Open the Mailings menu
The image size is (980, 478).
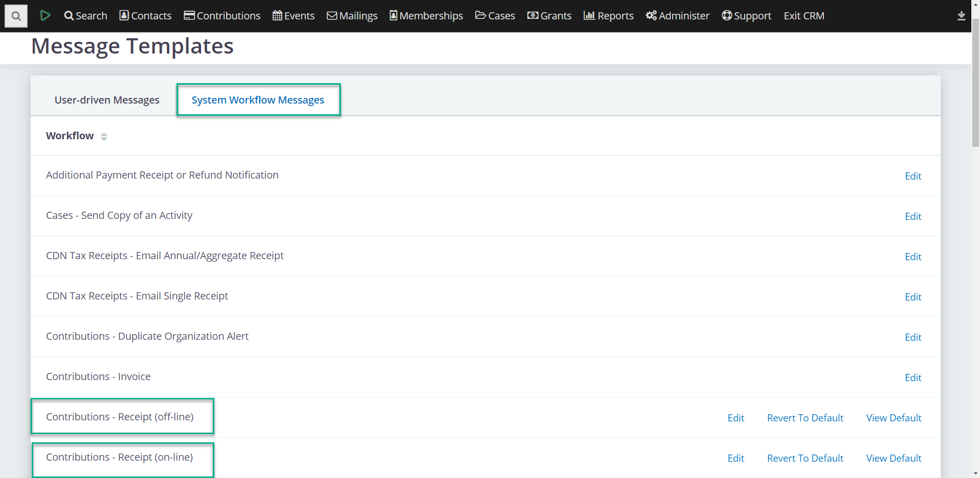coord(352,16)
